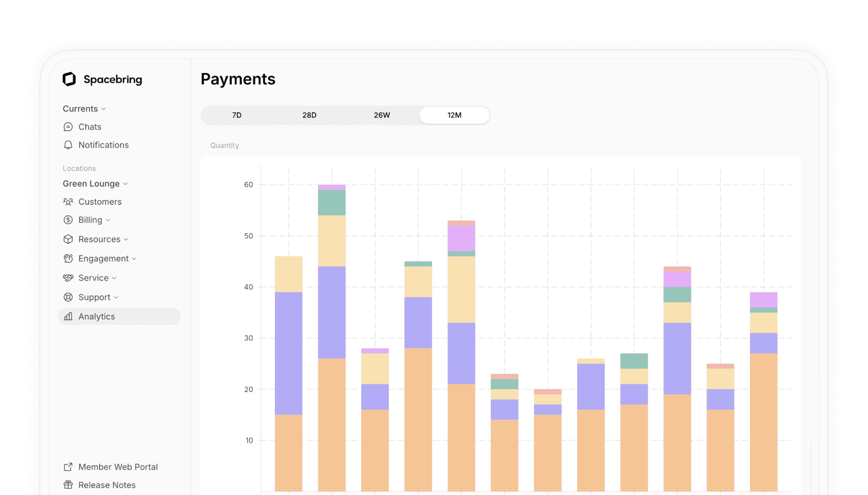Click the Support headset icon
Viewport: 868px width, 495px height.
[68, 297]
